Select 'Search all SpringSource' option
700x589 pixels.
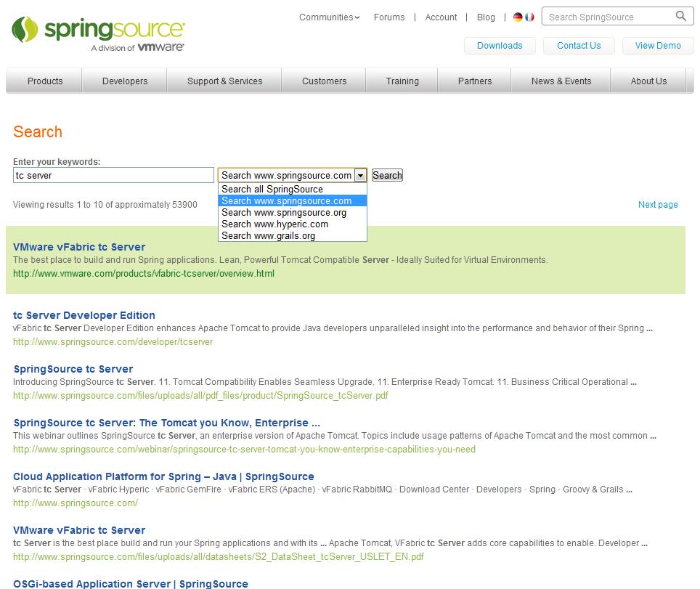tap(293, 189)
